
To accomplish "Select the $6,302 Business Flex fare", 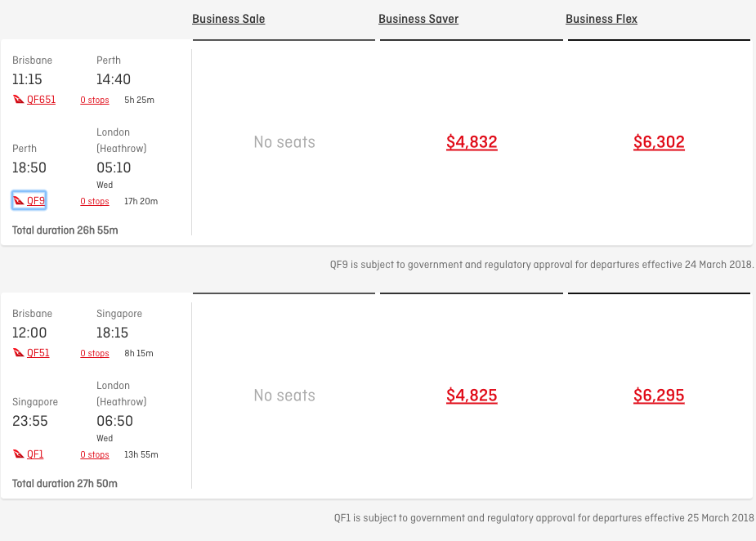I will pos(659,141).
